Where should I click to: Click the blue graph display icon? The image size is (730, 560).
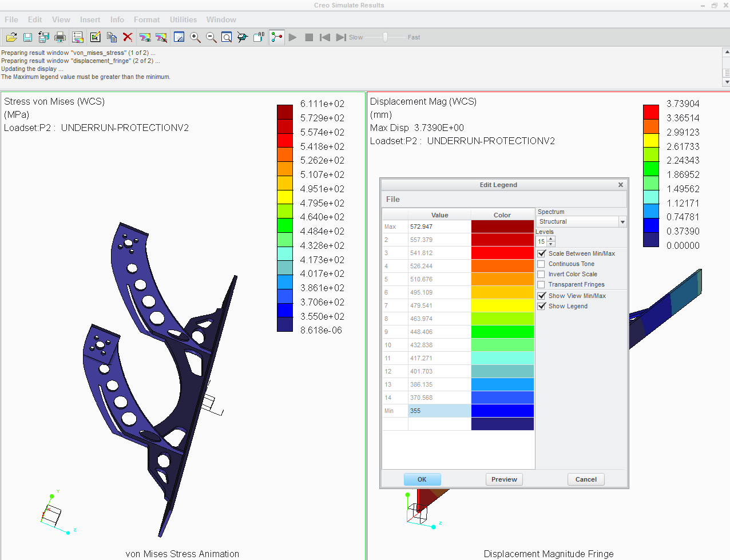point(179,37)
